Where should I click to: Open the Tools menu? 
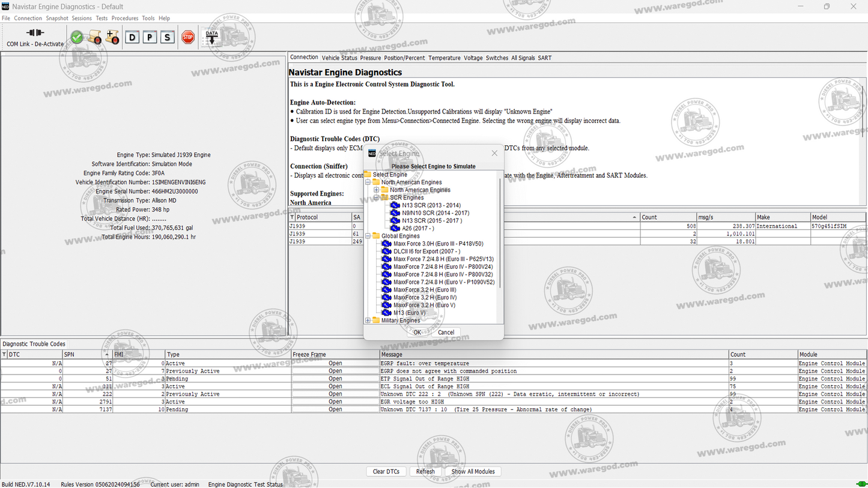point(148,19)
